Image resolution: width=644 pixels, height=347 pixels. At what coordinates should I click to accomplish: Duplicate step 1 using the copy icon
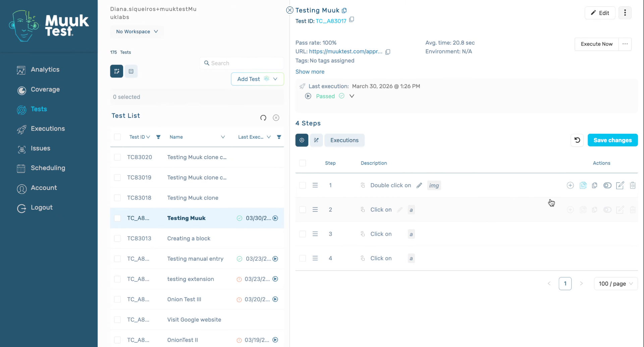pyautogui.click(x=595, y=186)
